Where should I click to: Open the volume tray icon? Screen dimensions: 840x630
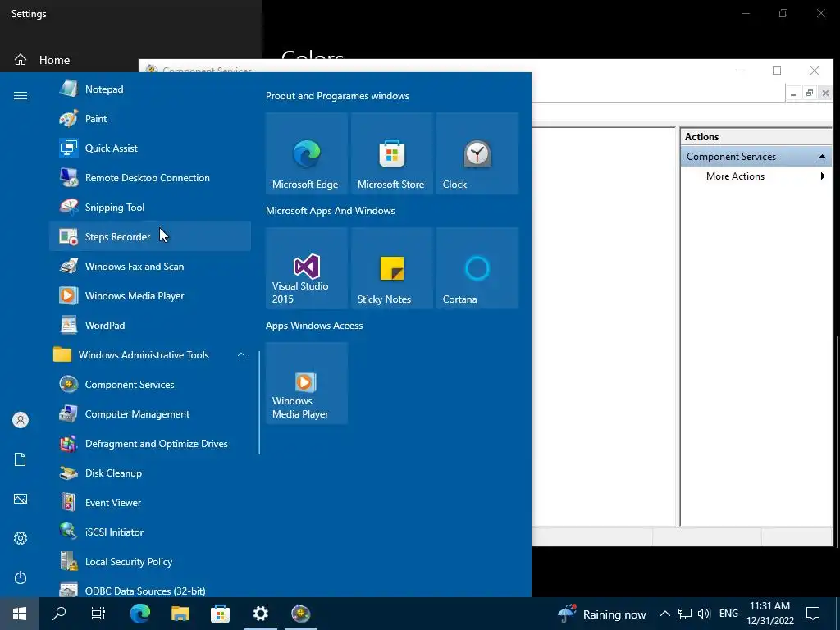(704, 614)
